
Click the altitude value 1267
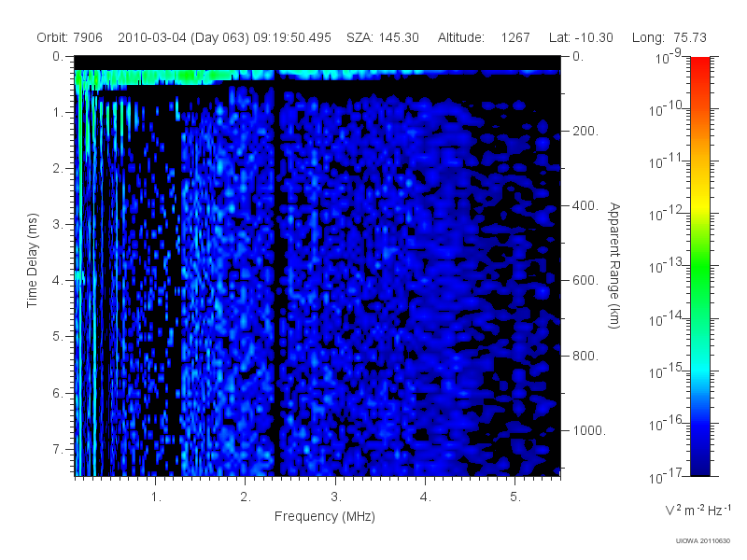click(x=515, y=37)
